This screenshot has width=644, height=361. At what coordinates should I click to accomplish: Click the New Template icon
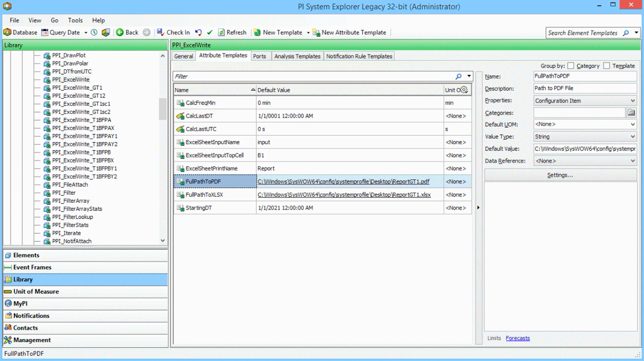tap(258, 33)
